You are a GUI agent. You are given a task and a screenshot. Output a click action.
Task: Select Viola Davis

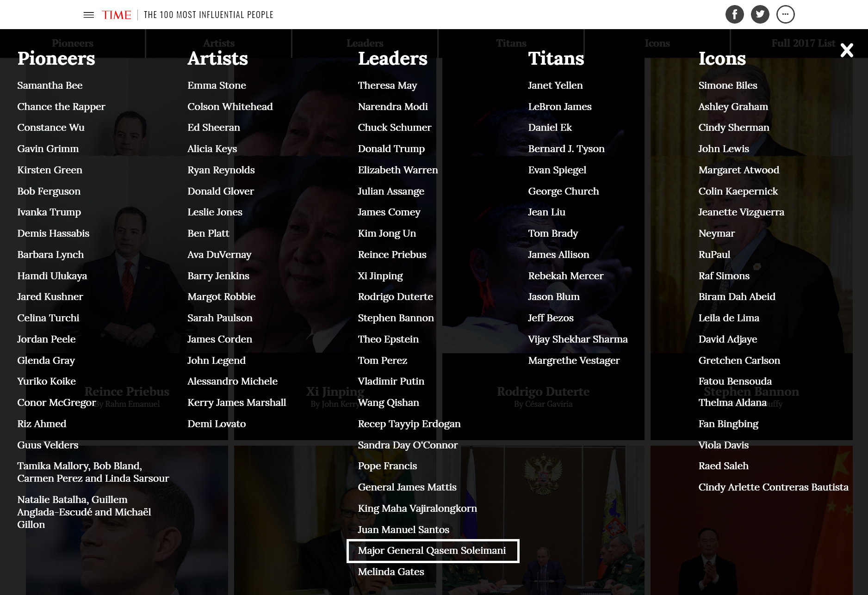click(x=724, y=445)
